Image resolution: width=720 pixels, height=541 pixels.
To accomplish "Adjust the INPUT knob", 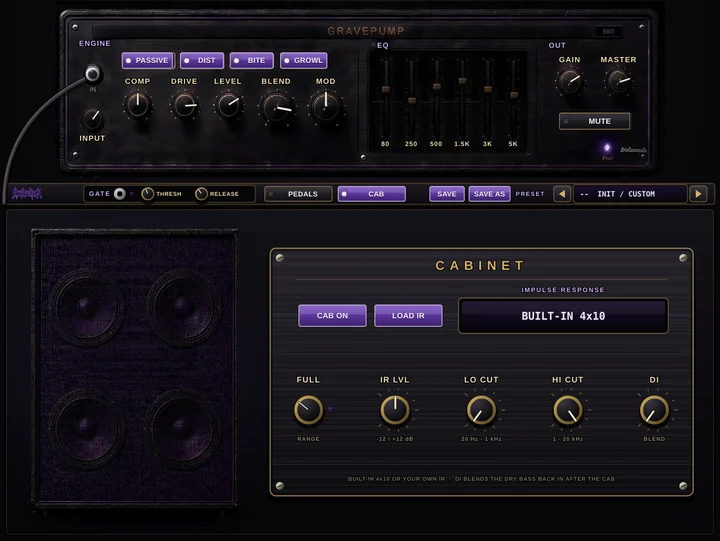I will (x=92, y=118).
